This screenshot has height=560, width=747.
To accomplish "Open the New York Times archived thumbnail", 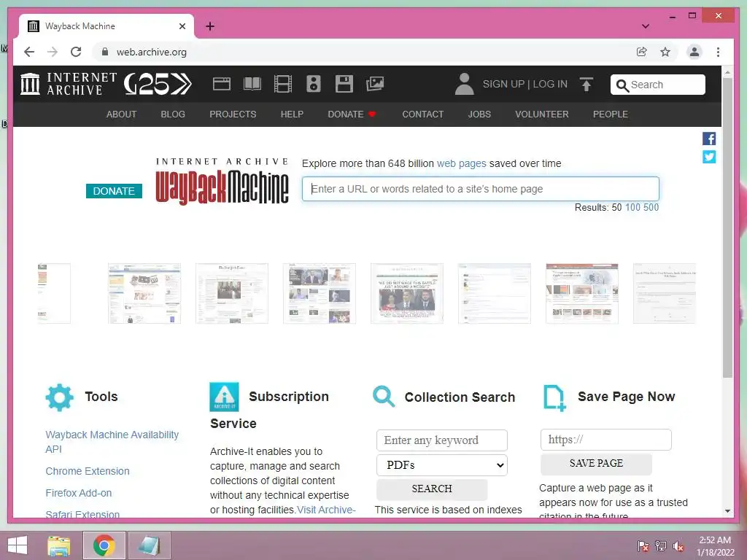I will (x=232, y=293).
